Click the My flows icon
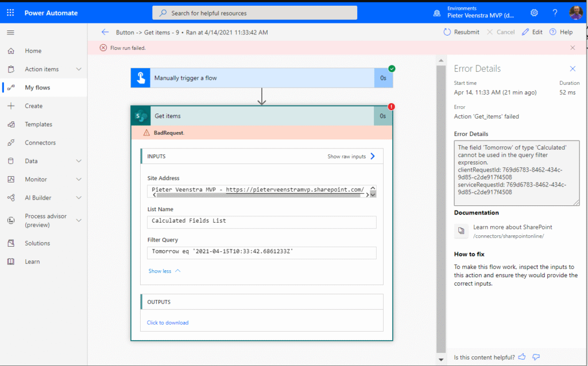Image resolution: width=588 pixels, height=366 pixels. (11, 87)
